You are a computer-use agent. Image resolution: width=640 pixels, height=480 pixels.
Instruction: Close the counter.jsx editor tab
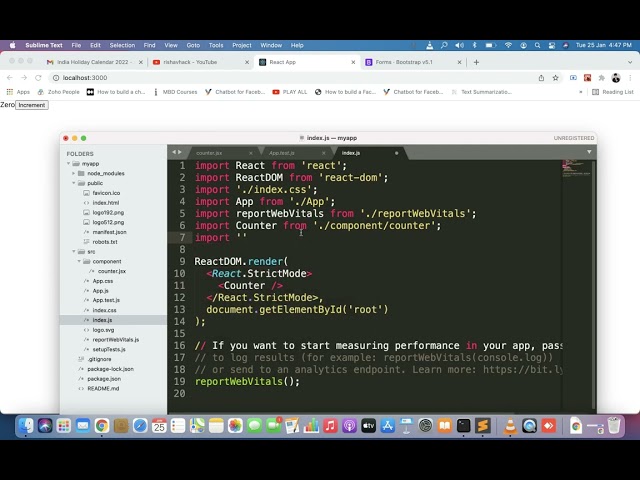pyautogui.click(x=251, y=153)
